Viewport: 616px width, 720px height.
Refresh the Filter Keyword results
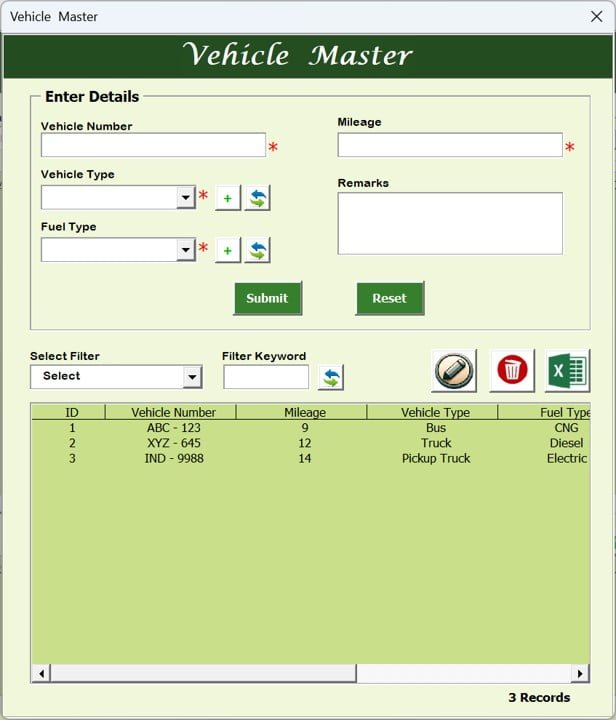coord(331,377)
